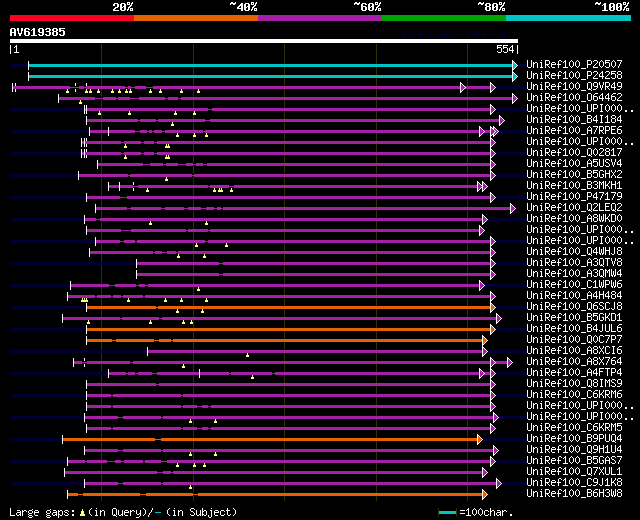The image size is (640, 520).
Task: Select the UniRef100_Q6SCJ8 label
Action: click(574, 307)
